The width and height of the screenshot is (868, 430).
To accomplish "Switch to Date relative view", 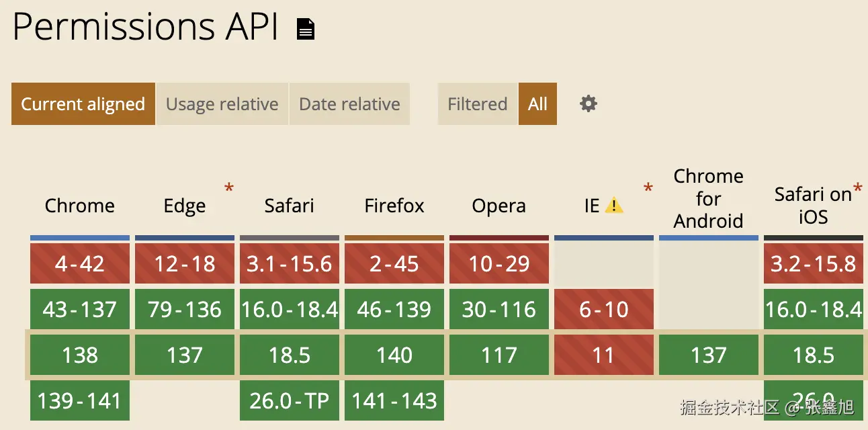I will [349, 104].
